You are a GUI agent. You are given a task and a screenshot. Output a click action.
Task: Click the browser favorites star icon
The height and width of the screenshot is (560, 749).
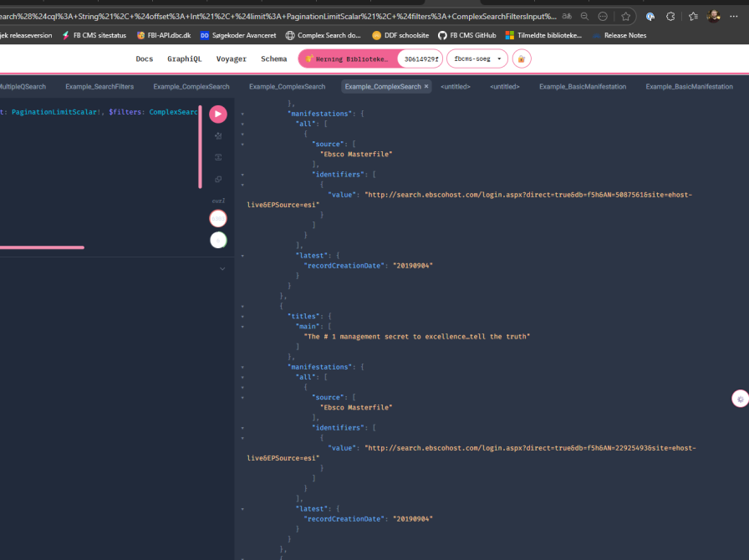point(625,16)
